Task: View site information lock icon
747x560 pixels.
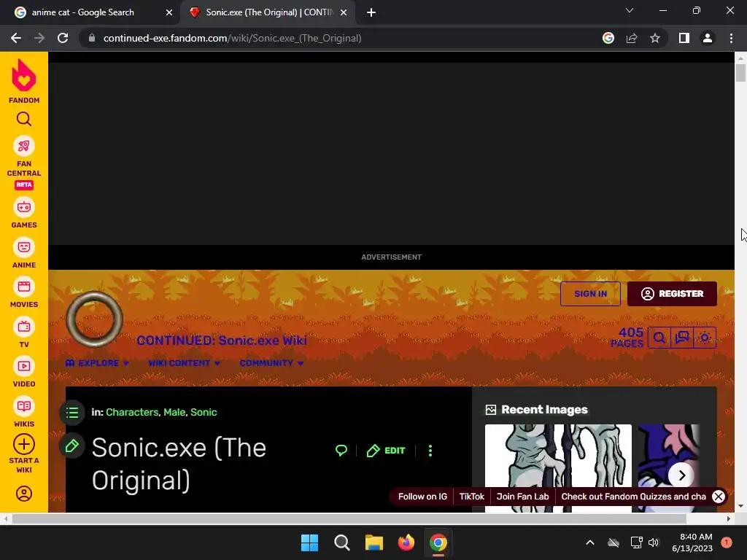Action: coord(92,38)
